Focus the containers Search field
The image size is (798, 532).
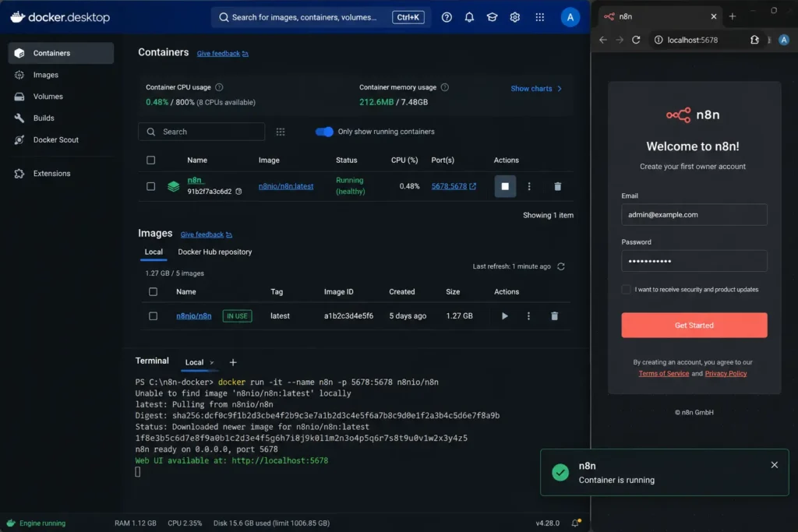pos(202,132)
